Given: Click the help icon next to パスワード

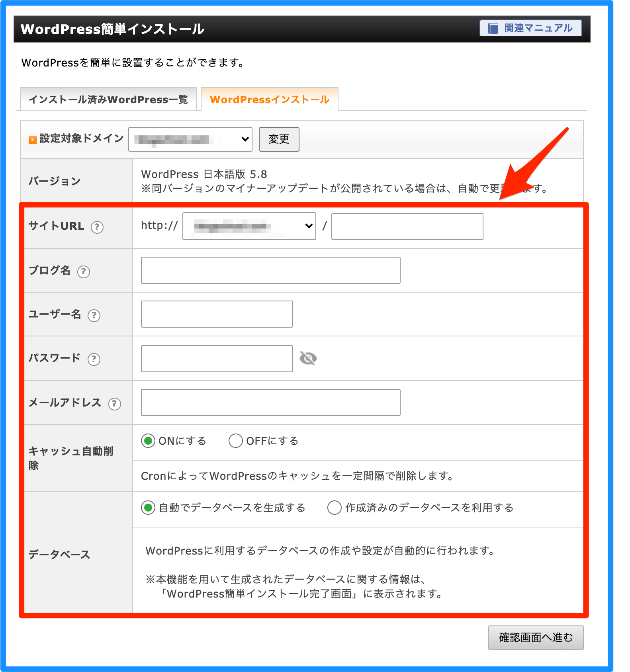Looking at the screenshot, I should (94, 359).
